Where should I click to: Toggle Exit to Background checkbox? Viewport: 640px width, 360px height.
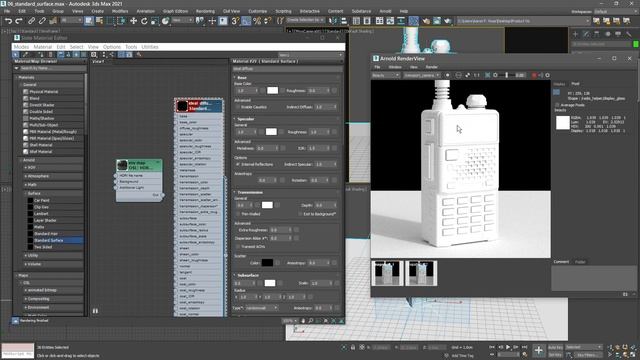coord(300,213)
